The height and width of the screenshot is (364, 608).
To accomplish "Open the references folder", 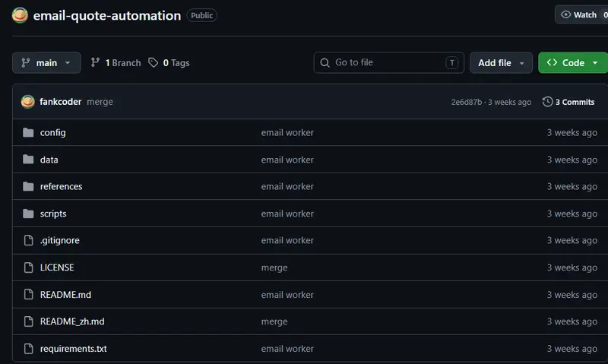I will tap(62, 186).
